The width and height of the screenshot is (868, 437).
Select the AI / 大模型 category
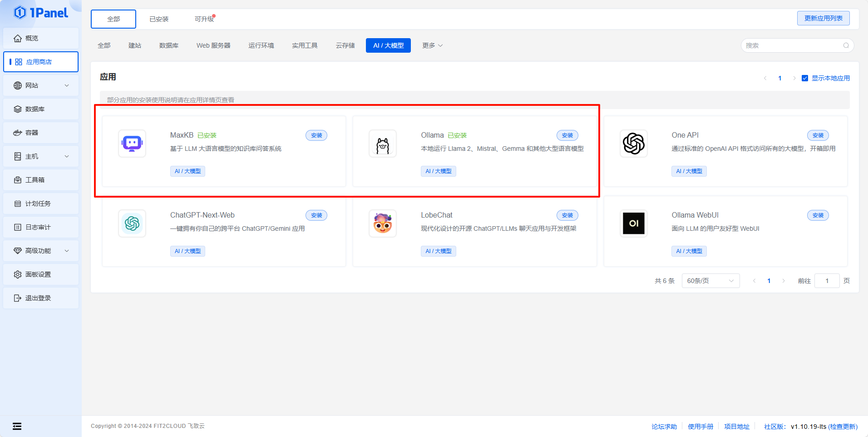[388, 45]
